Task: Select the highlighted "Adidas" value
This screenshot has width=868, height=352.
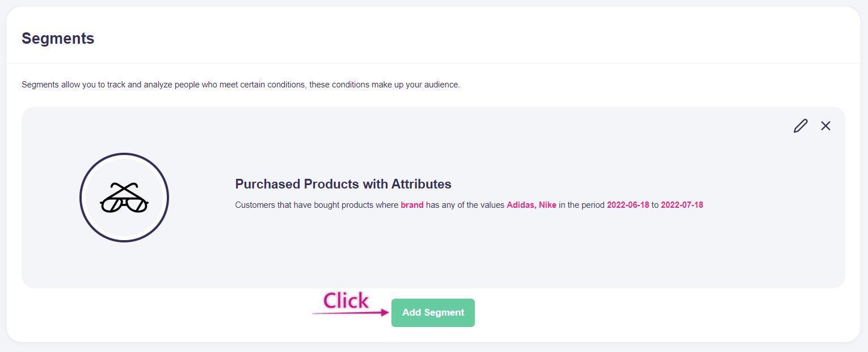Action: [x=520, y=205]
